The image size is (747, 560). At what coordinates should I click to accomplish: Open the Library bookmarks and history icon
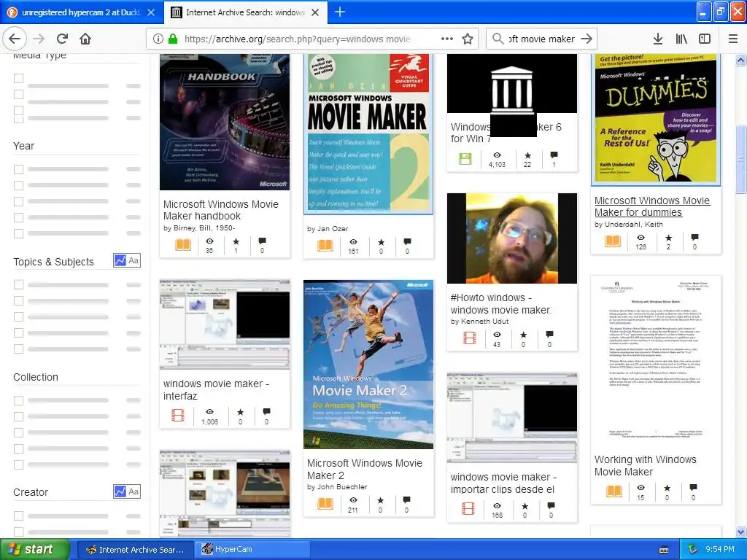click(x=681, y=39)
